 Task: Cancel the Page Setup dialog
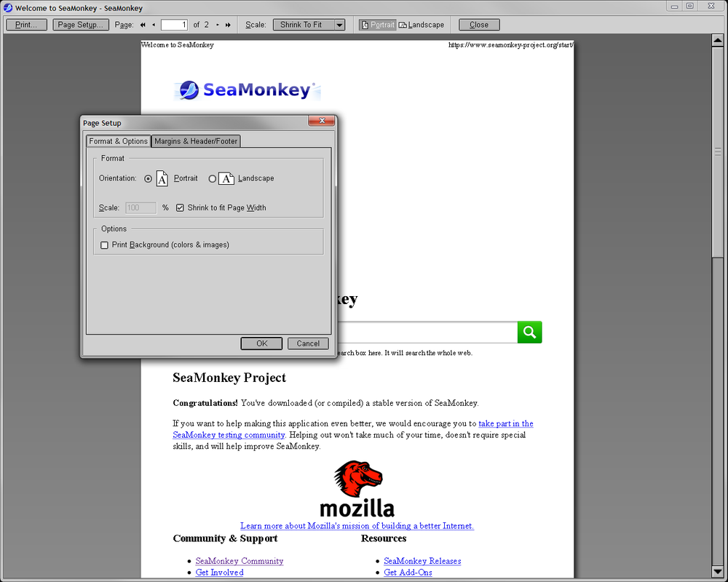pyautogui.click(x=308, y=343)
